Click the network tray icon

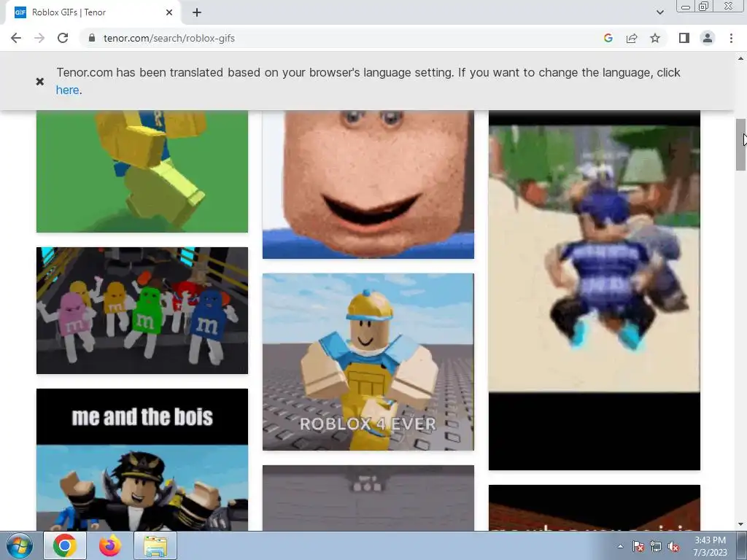click(x=656, y=546)
